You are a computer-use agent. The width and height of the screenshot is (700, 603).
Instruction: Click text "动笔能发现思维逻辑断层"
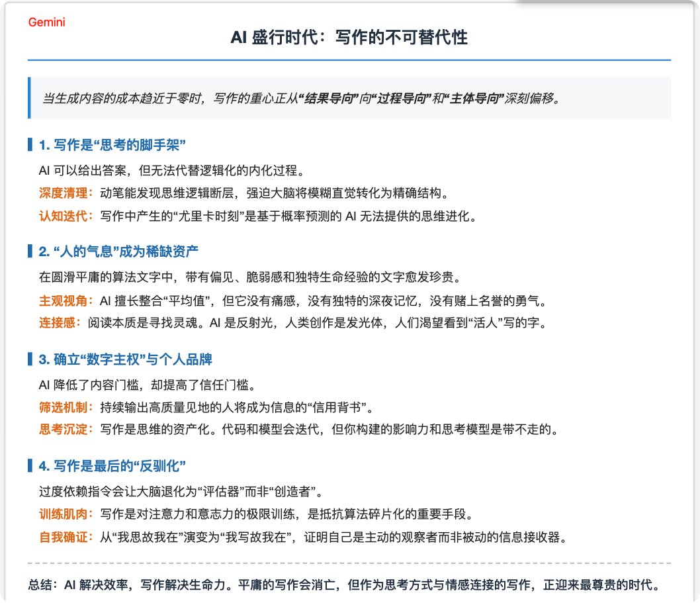167,193
